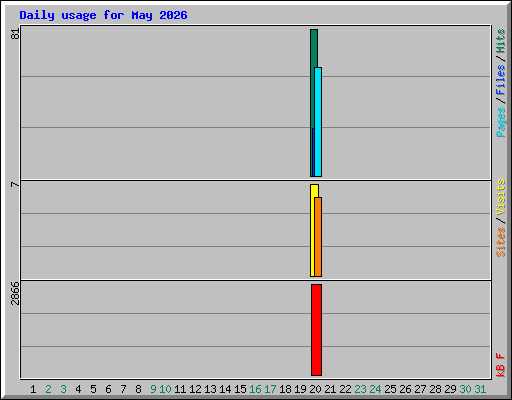The width and height of the screenshot is (512, 400).
Task: Click the 'Hits' legend label
Action: (500, 41)
